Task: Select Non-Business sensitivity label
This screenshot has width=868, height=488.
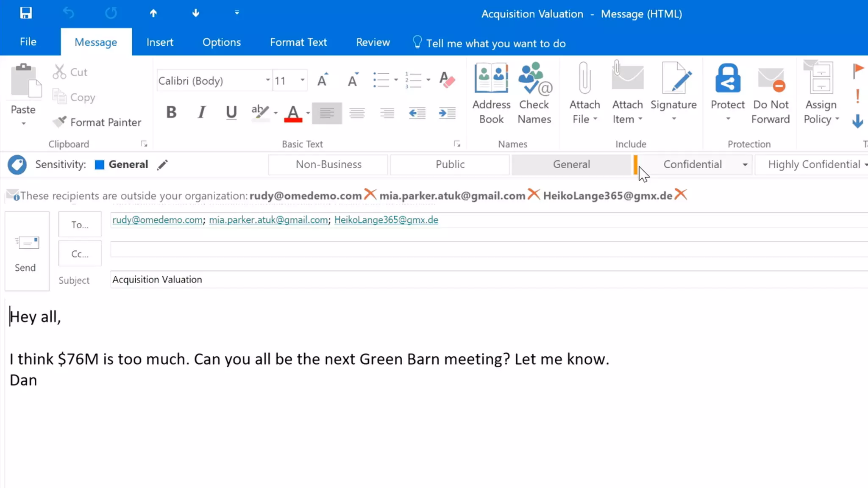Action: (x=328, y=164)
